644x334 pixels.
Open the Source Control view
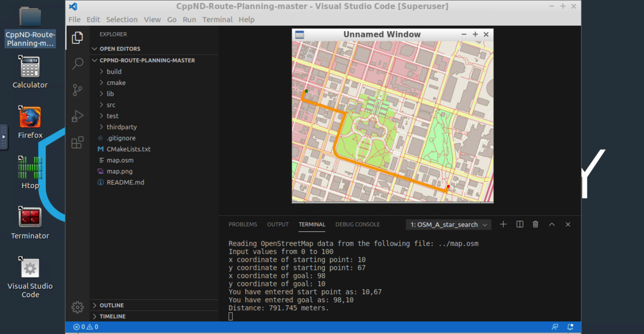point(77,90)
